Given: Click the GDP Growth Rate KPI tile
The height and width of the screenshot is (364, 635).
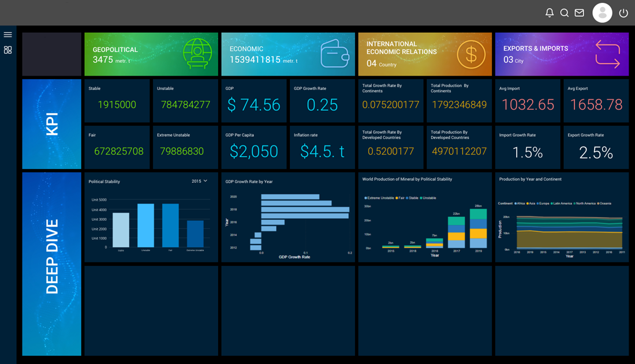Looking at the screenshot, I should point(321,101).
